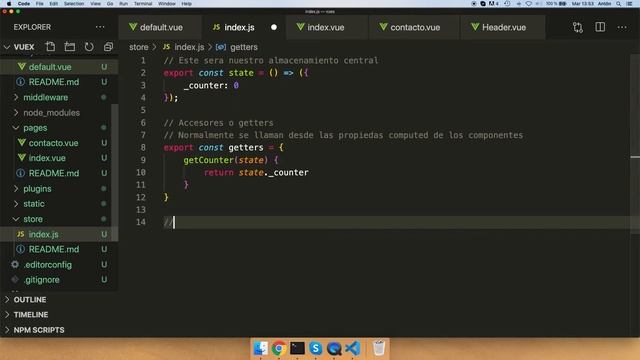Open the Run menu
Viewport: 640px width, 360px height.
pos(123,4)
